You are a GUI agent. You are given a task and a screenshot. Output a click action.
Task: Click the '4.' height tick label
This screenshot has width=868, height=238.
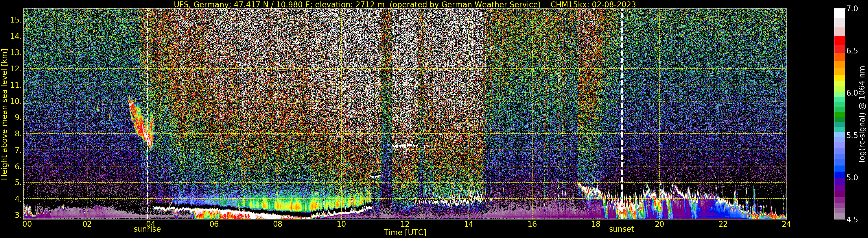point(18,199)
